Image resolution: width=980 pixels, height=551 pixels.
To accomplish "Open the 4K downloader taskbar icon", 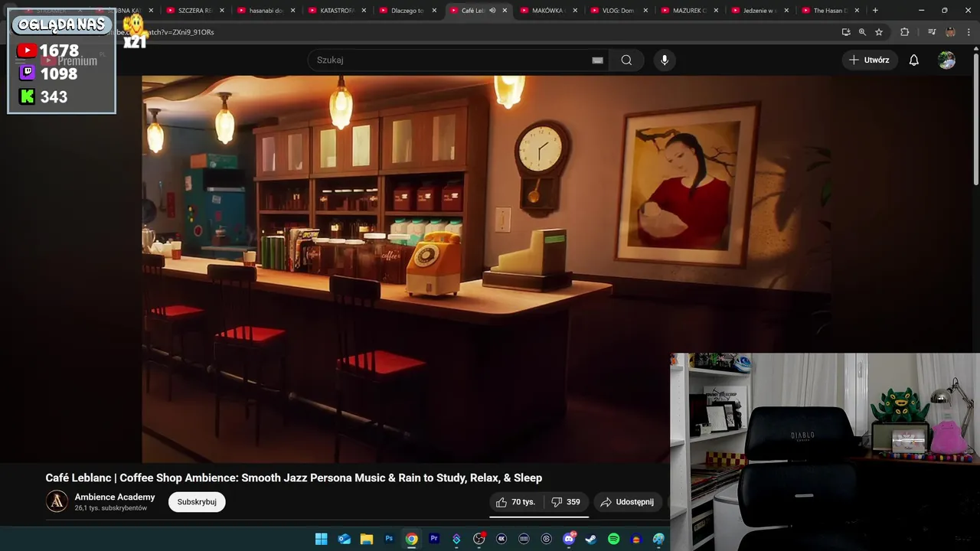I will [x=501, y=539].
